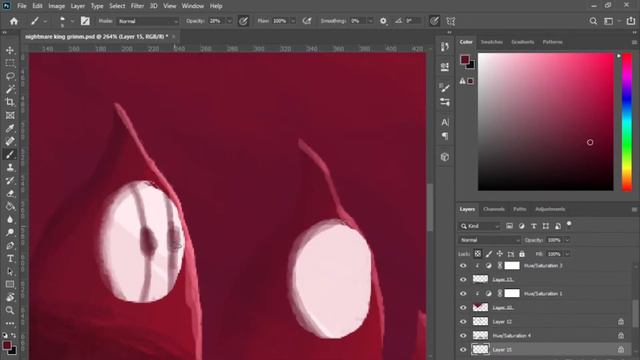Select the Move tool

coord(10,50)
